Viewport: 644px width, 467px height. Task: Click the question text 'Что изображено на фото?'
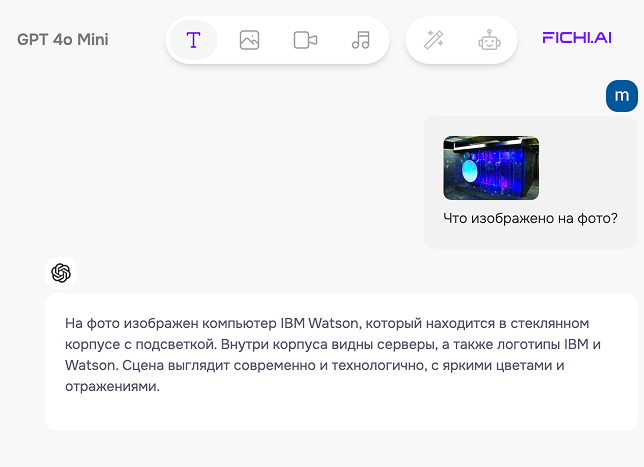click(530, 218)
